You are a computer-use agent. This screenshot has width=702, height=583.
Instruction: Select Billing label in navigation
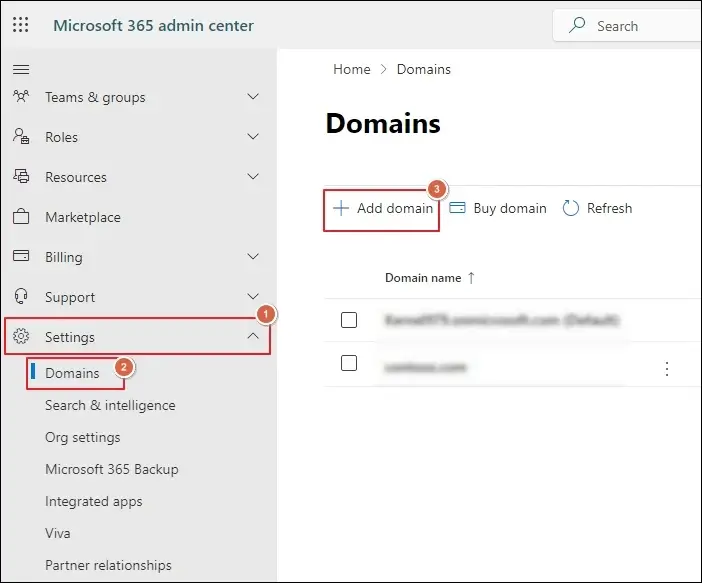pos(64,257)
